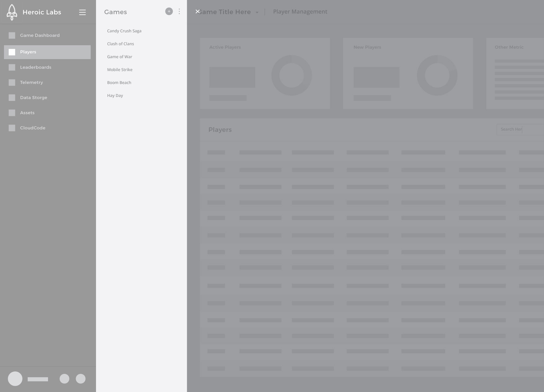
Task: Select Players in the sidebar navigation
Action: (x=28, y=52)
